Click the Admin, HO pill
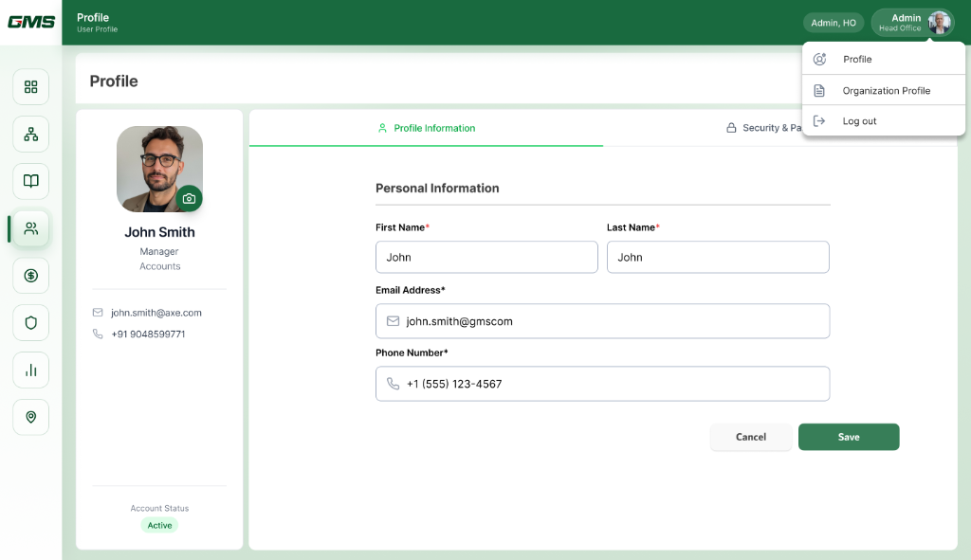This screenshot has width=971, height=560. (834, 23)
